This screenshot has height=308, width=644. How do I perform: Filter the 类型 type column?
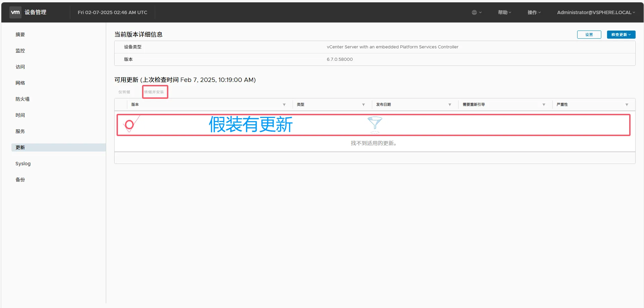pos(363,105)
